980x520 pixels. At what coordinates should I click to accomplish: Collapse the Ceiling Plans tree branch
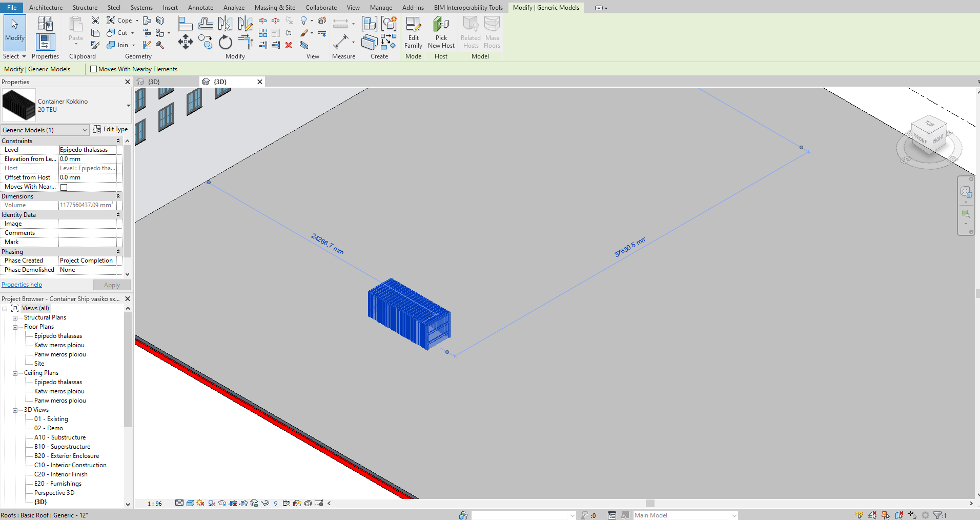pyautogui.click(x=15, y=373)
